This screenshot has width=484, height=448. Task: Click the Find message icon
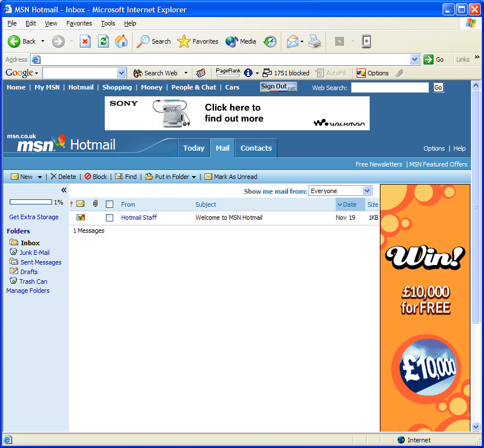[119, 176]
